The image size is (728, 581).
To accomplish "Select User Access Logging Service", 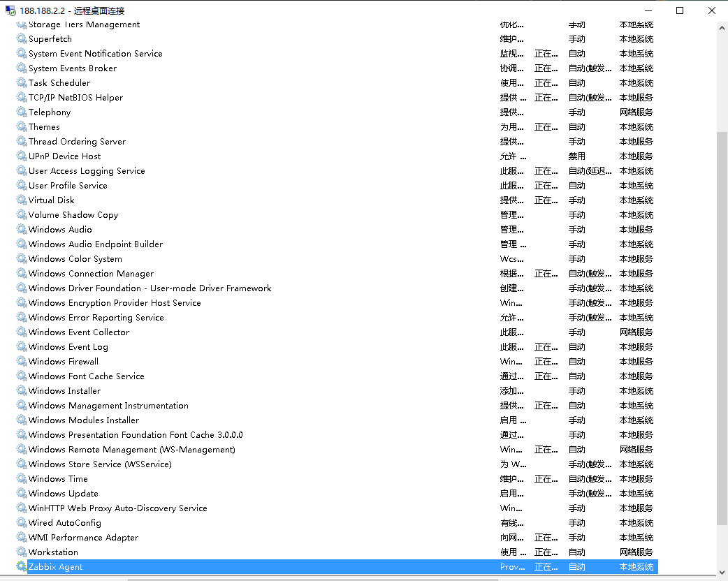I will pyautogui.click(x=87, y=171).
